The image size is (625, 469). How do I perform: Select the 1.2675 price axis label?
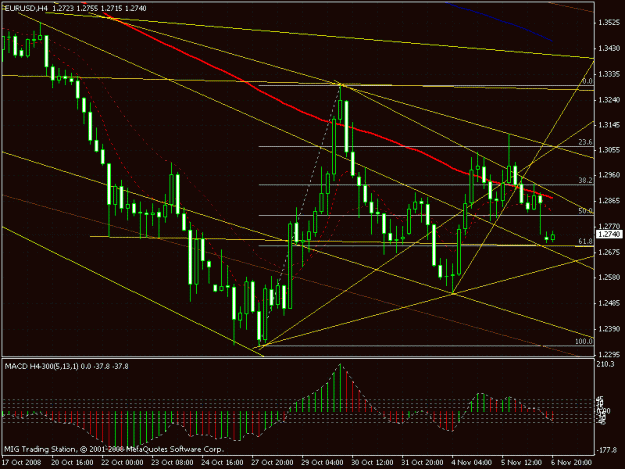(x=609, y=252)
